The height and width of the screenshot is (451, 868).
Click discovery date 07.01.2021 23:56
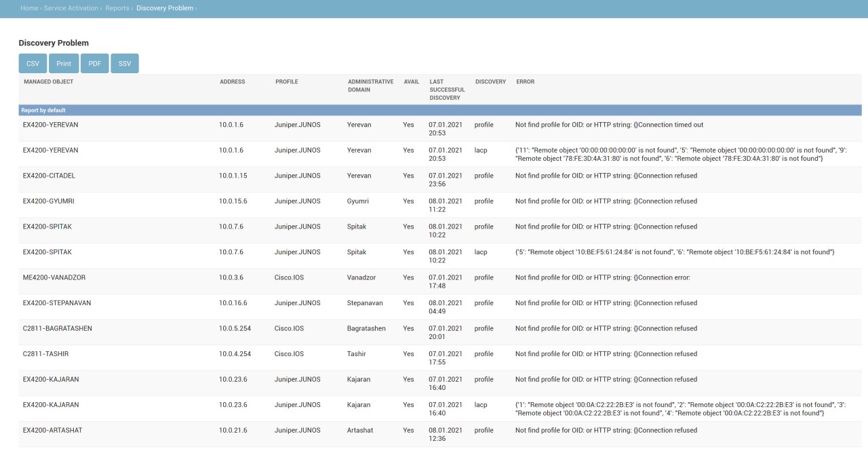[x=446, y=180]
